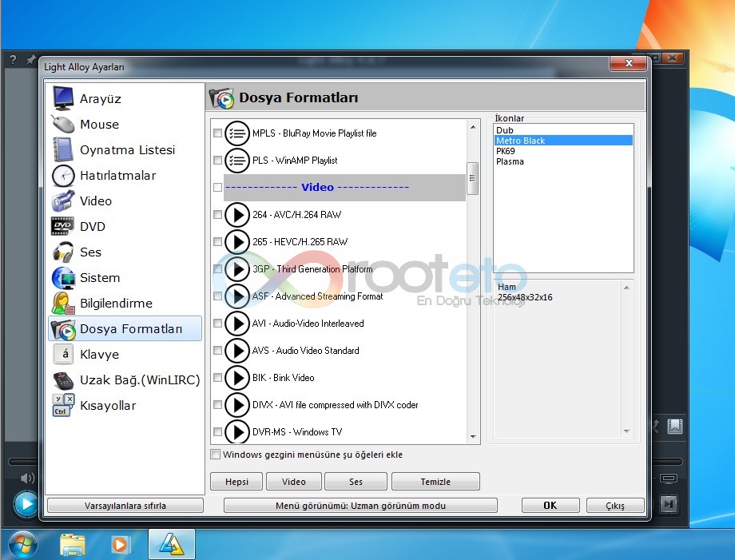Click play button in player window

click(x=26, y=504)
